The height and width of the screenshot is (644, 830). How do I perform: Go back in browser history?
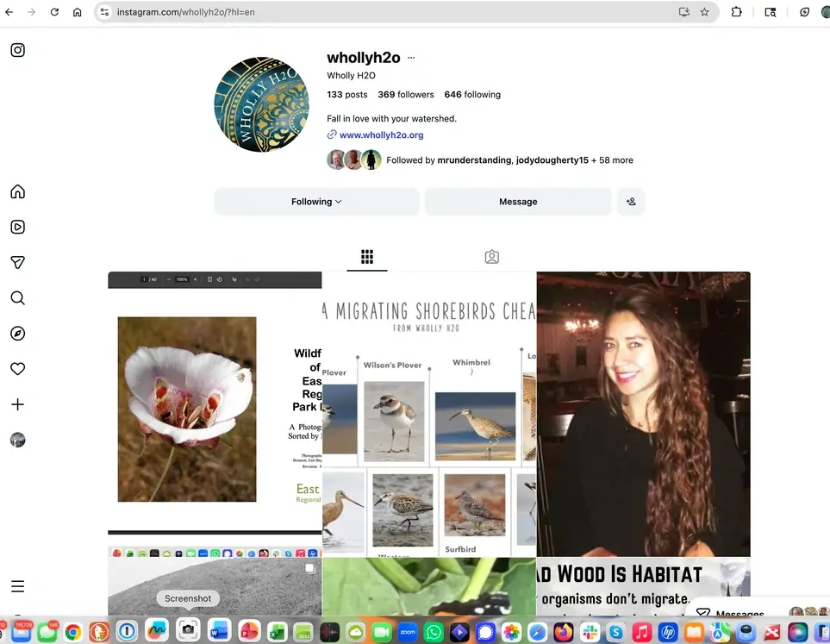tap(9, 12)
